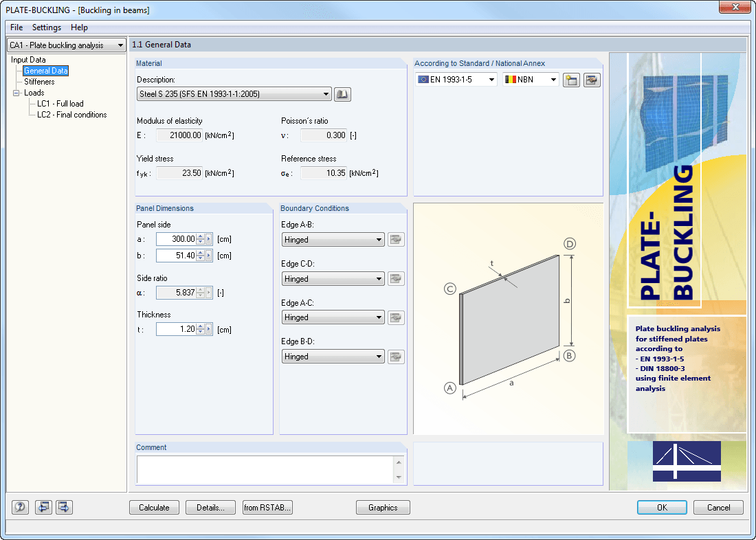Click the OK button
Viewport: 756px width, 540px height.
(x=662, y=507)
